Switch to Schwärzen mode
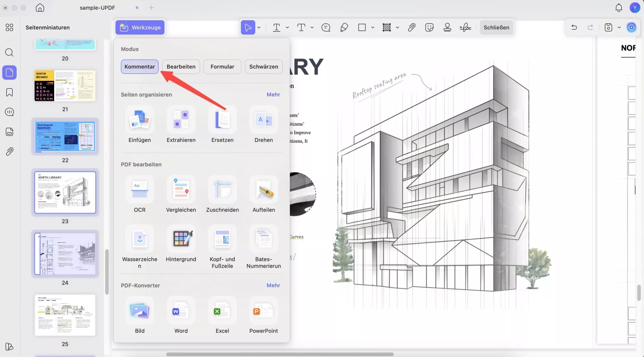The width and height of the screenshot is (644, 357). [264, 67]
